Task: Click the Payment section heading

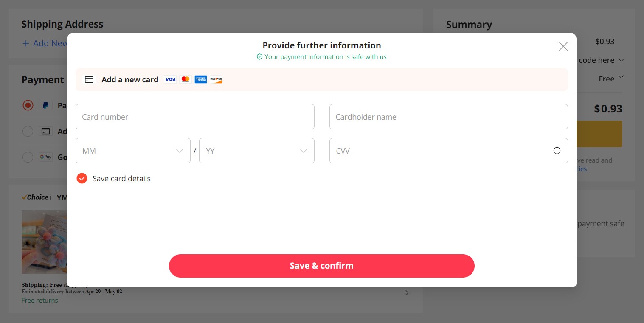Action: (43, 80)
